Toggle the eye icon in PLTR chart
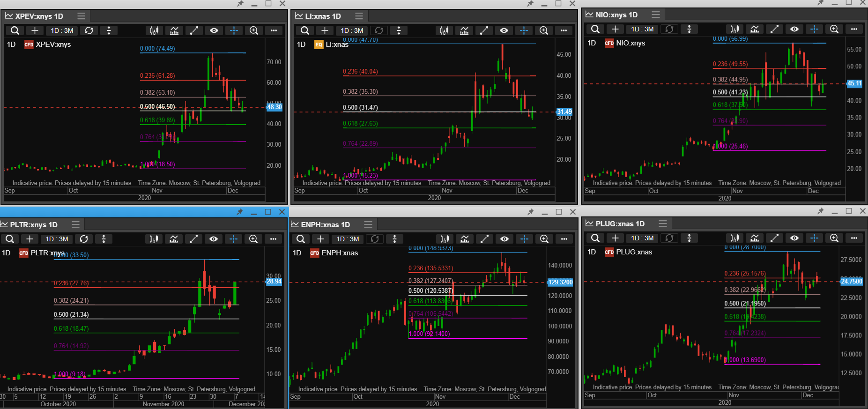The width and height of the screenshot is (868, 409). coord(214,239)
